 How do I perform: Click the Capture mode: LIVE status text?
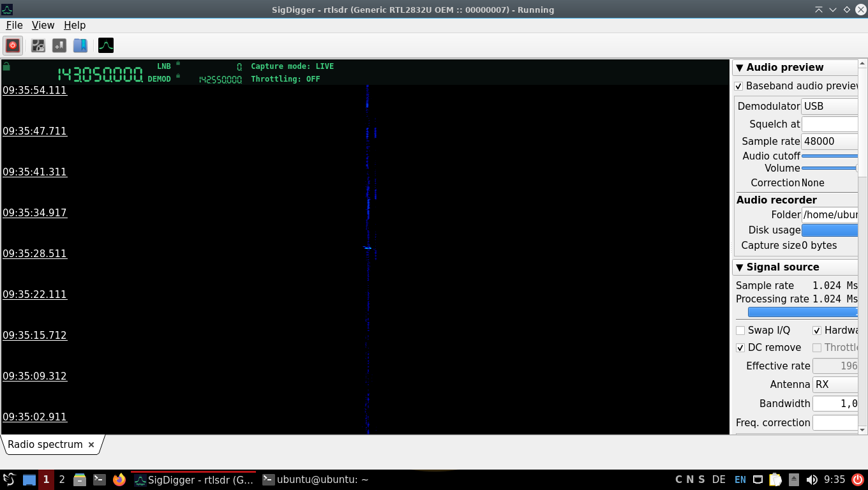point(292,66)
